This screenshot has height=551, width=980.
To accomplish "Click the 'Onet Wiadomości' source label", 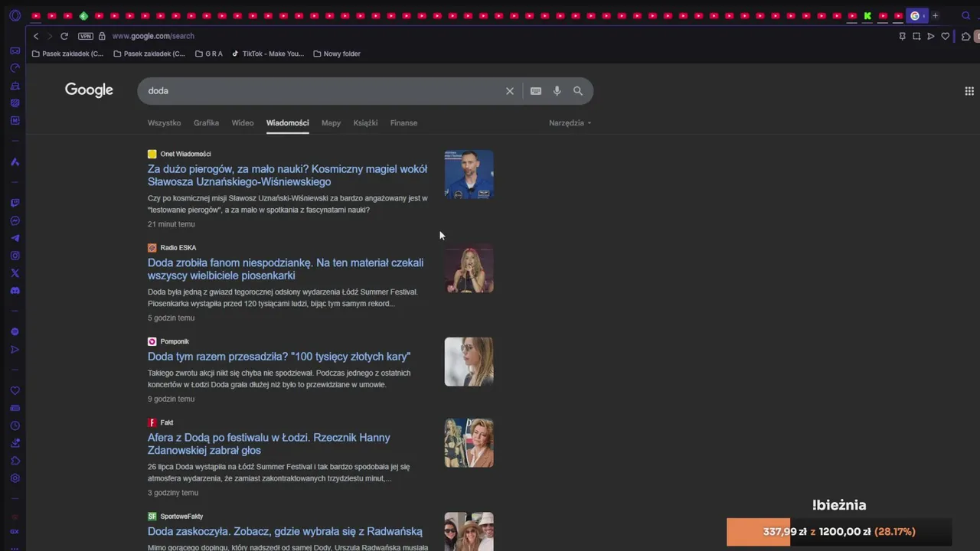I will coord(185,154).
